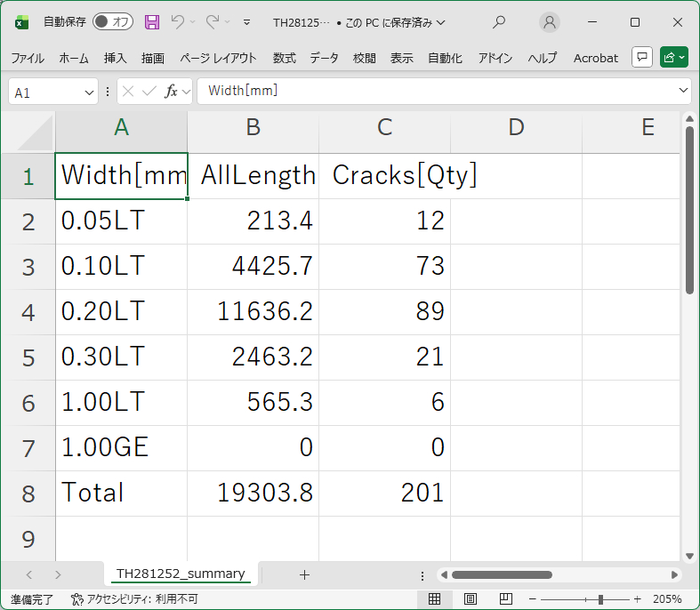Image resolution: width=700 pixels, height=610 pixels.
Task: Click horizontal scrollbar left arrow
Action: point(444,574)
